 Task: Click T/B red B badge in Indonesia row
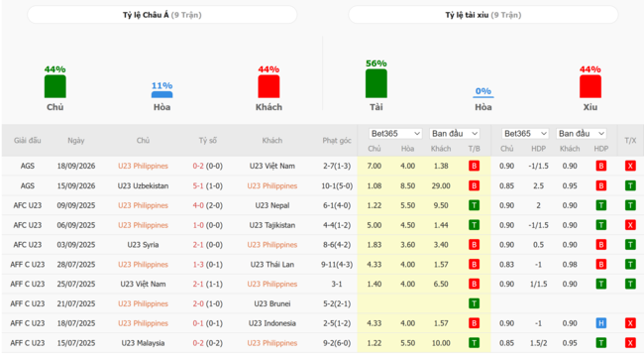pyautogui.click(x=474, y=323)
